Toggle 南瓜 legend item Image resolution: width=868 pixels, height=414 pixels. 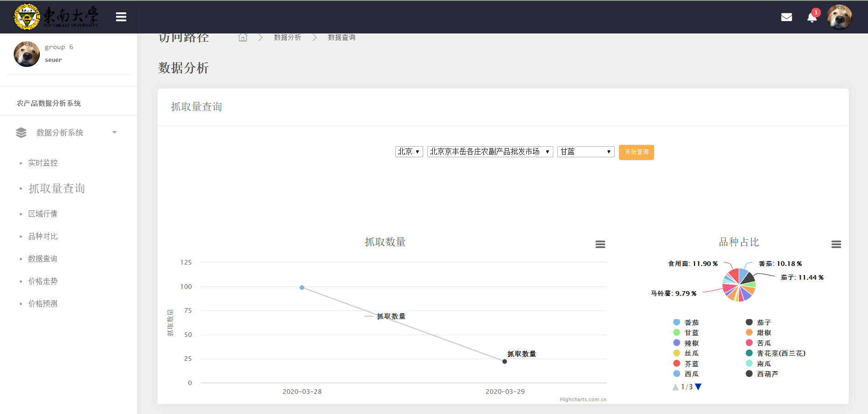pyautogui.click(x=759, y=364)
